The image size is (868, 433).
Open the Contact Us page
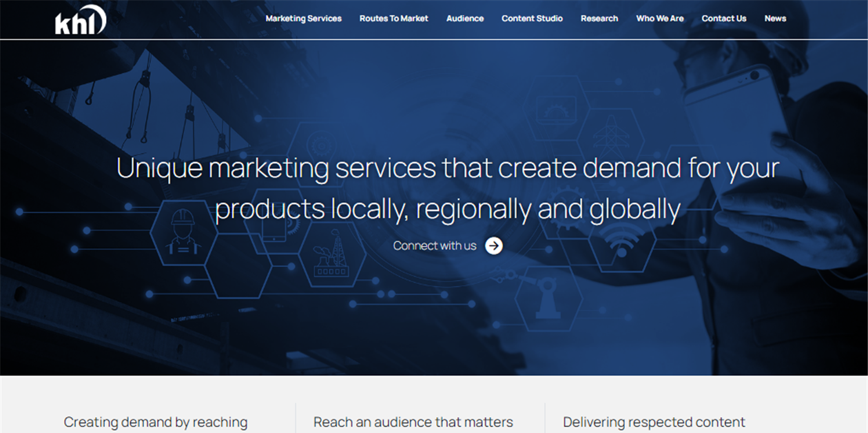[724, 19]
